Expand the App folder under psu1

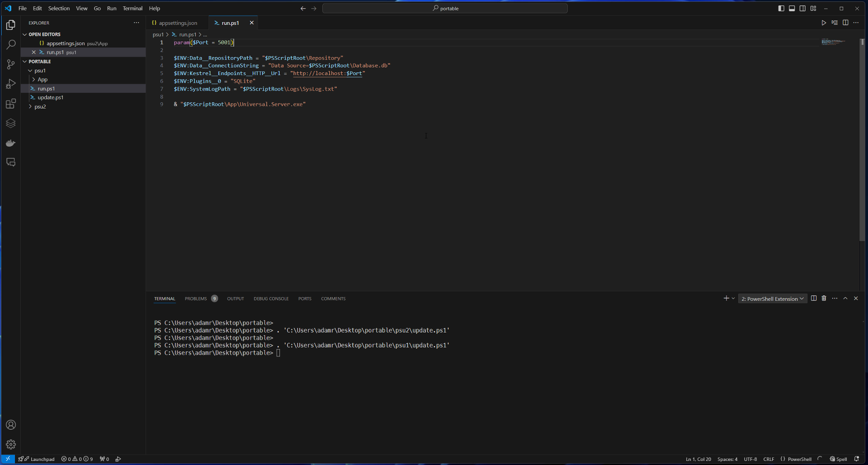tap(42, 80)
